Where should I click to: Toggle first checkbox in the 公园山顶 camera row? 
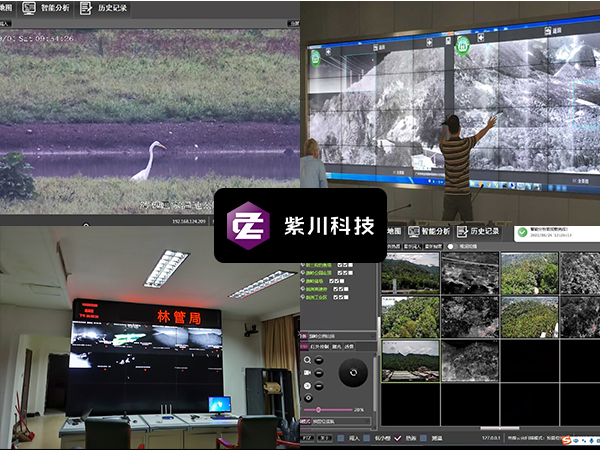pyautogui.click(x=340, y=273)
